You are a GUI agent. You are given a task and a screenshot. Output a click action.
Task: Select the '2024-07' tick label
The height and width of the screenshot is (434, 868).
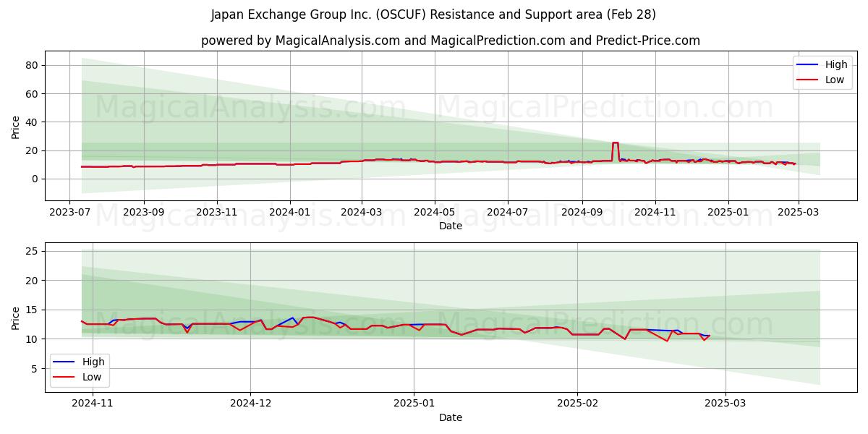(508, 213)
